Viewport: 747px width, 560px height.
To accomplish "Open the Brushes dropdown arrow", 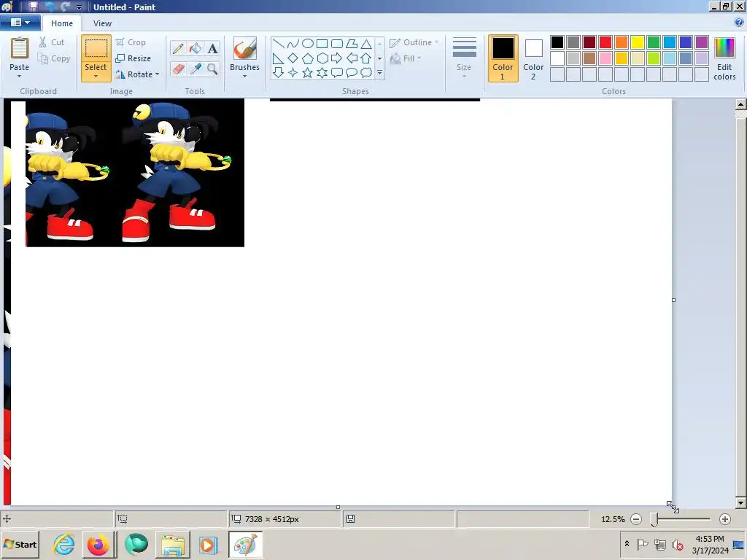I will pos(244,76).
